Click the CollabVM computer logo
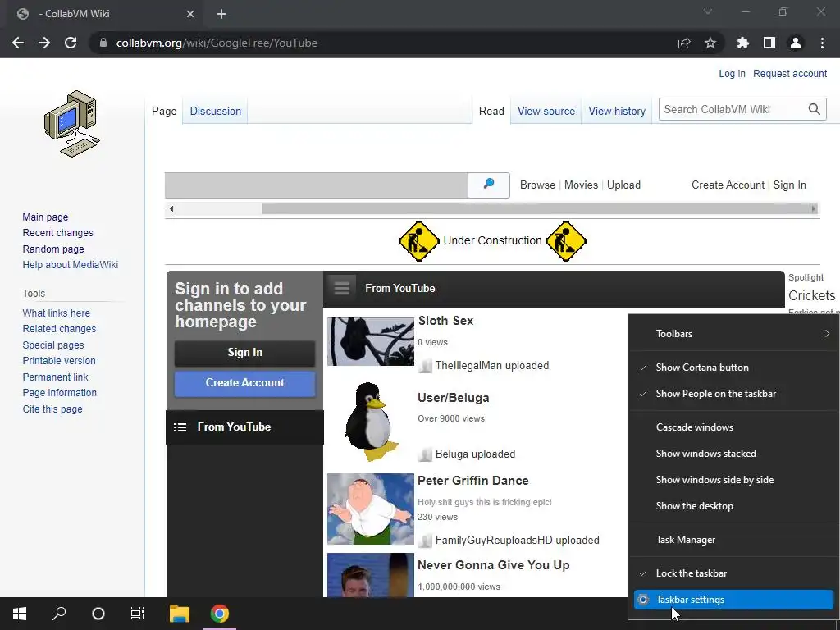840x630 pixels. pos(72,124)
